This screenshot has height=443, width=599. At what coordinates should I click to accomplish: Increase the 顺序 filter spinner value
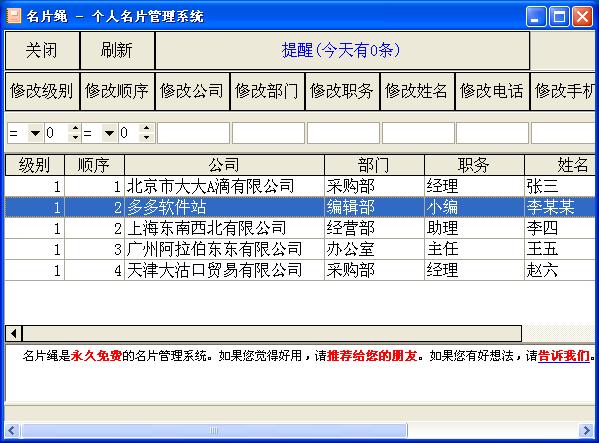click(x=147, y=128)
